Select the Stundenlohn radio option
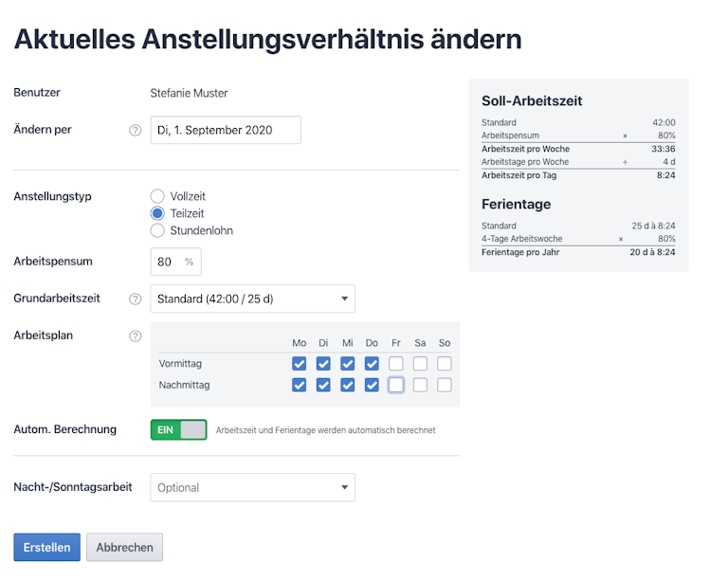Image resolution: width=728 pixels, height=580 pixels. [x=157, y=230]
